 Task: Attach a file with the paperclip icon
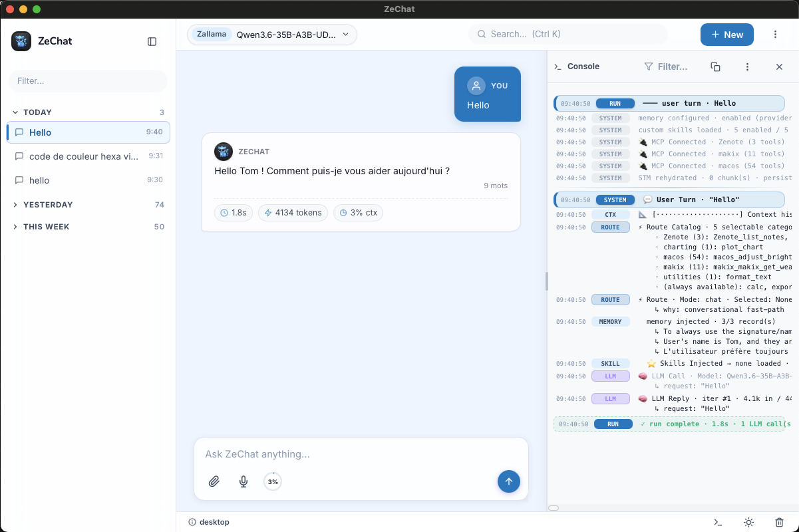click(214, 481)
